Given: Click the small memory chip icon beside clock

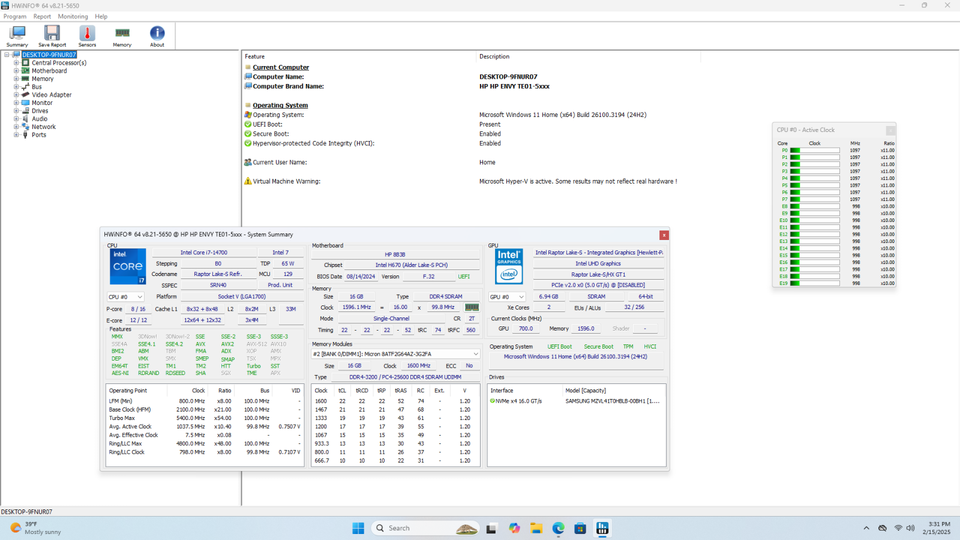Looking at the screenshot, I should (x=472, y=307).
